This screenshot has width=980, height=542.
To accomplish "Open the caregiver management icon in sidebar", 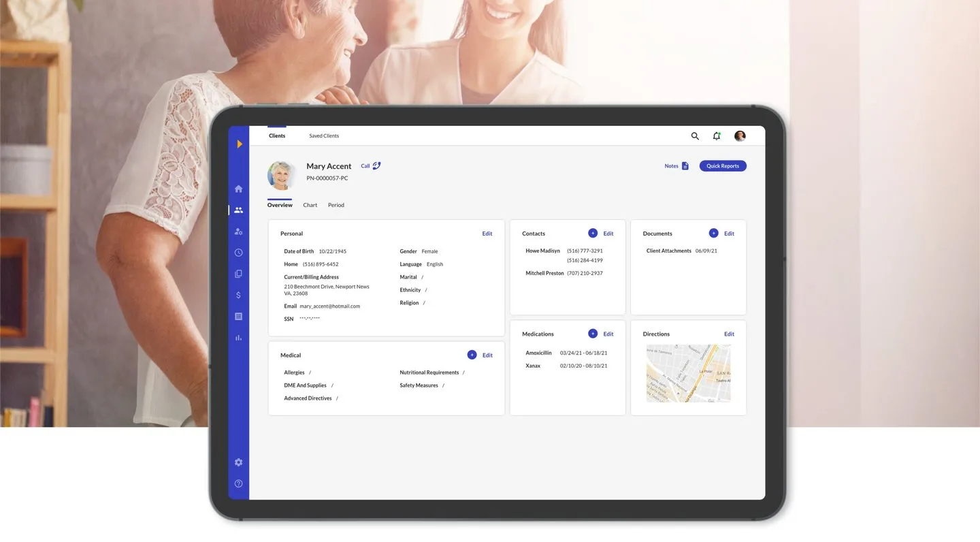I will click(238, 231).
